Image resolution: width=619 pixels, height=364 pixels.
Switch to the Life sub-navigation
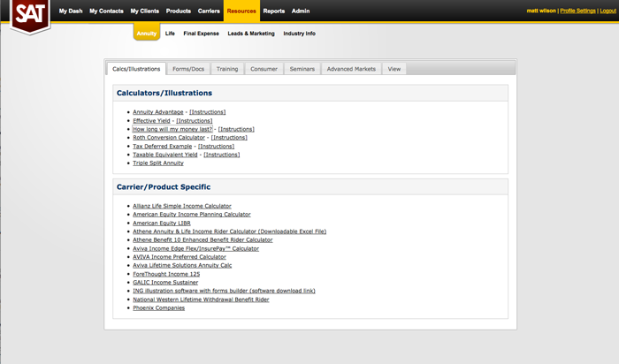170,34
